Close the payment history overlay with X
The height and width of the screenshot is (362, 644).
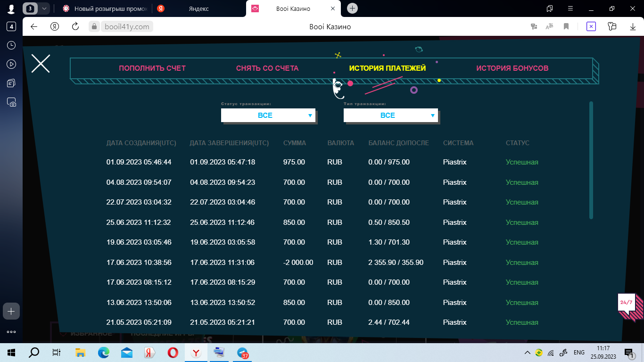41,63
